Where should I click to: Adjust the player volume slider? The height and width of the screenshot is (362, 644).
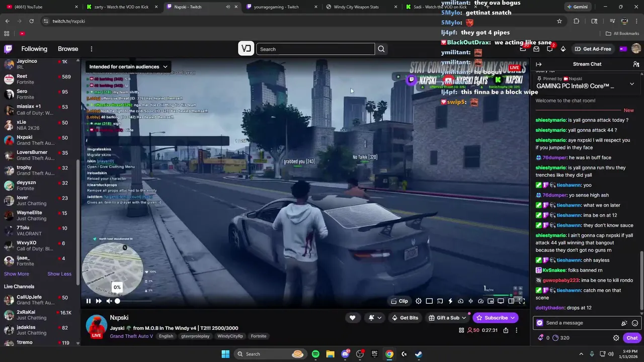(x=133, y=301)
